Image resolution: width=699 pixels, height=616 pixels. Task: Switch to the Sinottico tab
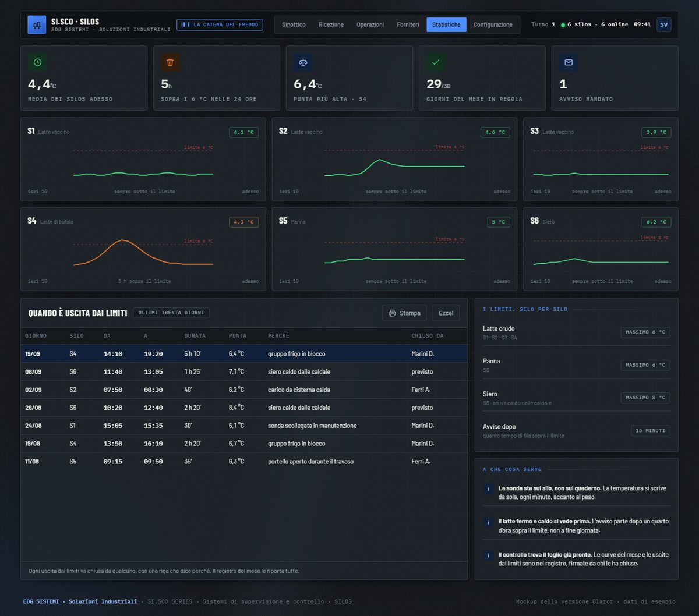[294, 24]
